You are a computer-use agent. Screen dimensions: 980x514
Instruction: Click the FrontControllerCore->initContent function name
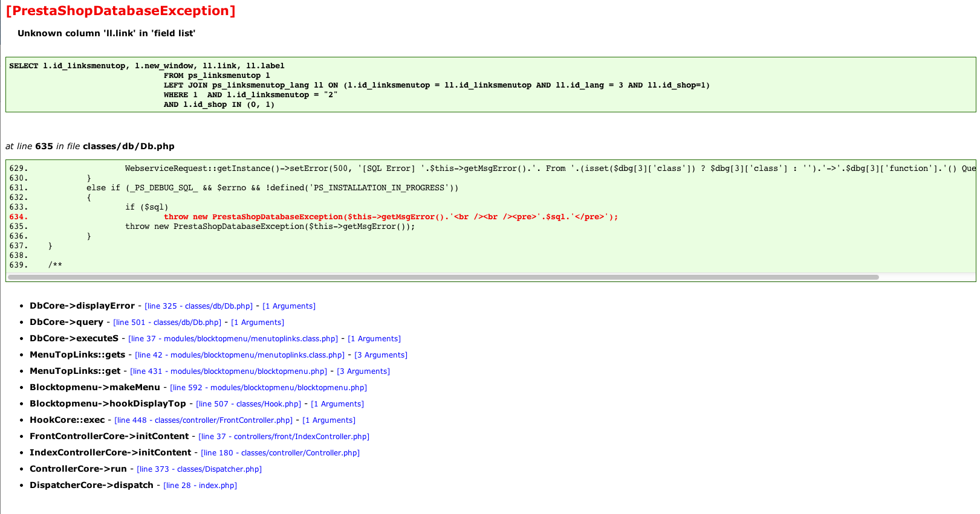(109, 437)
